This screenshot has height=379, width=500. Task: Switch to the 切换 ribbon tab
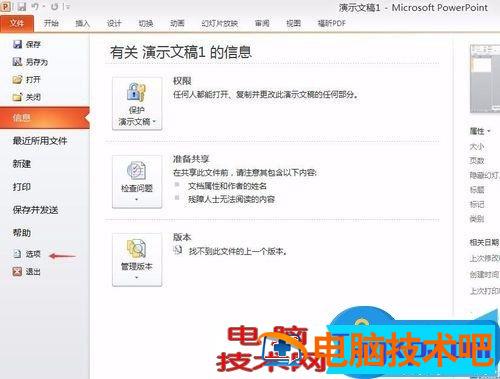(x=146, y=23)
